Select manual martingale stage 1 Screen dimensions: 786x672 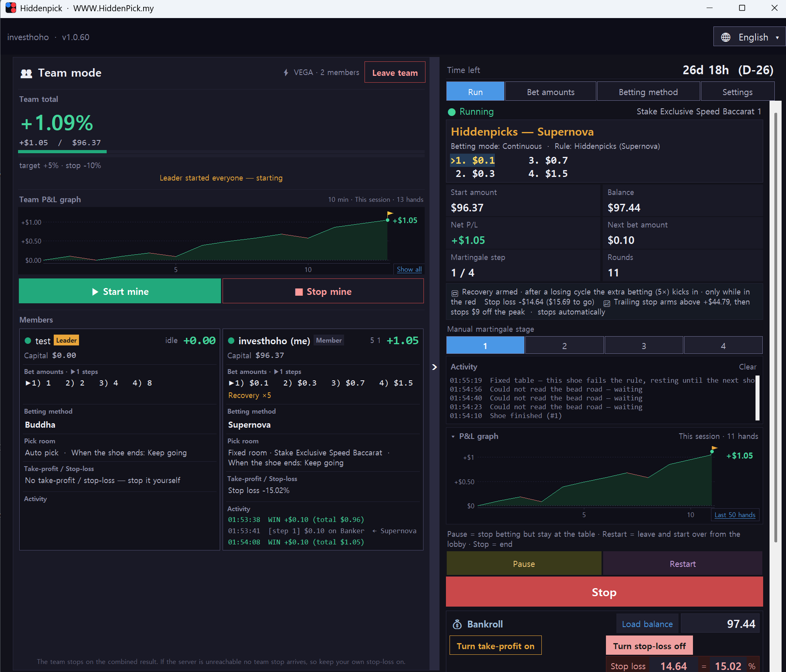(x=485, y=345)
